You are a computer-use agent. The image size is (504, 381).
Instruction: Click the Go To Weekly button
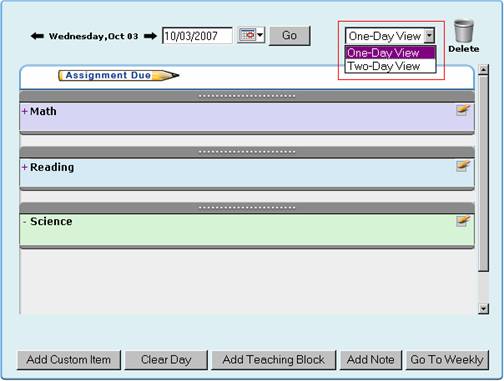pyautogui.click(x=447, y=360)
